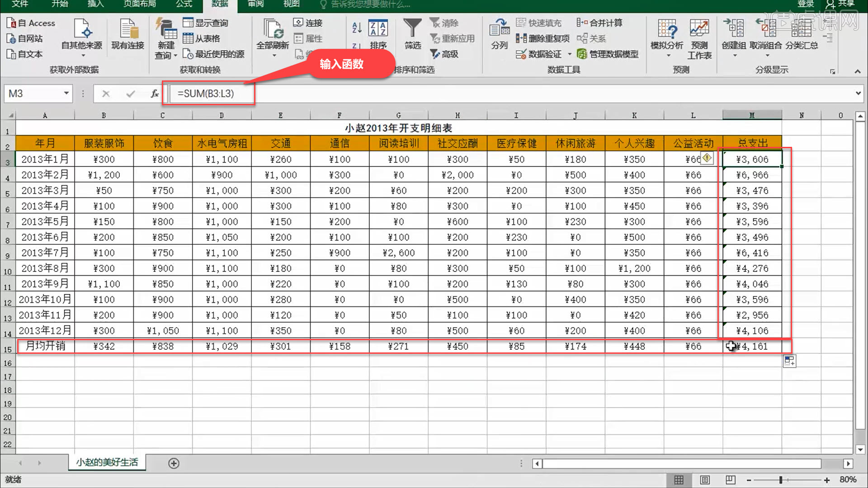Open 自其他来源 data sources

(82, 38)
